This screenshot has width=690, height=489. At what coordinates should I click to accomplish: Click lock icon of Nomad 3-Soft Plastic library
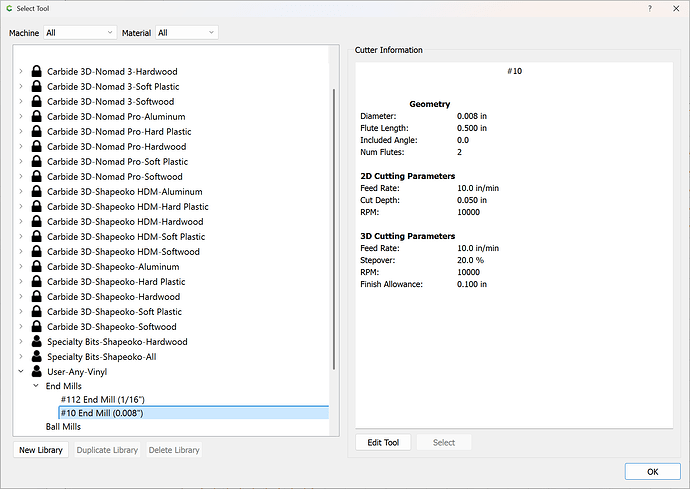coord(37,86)
